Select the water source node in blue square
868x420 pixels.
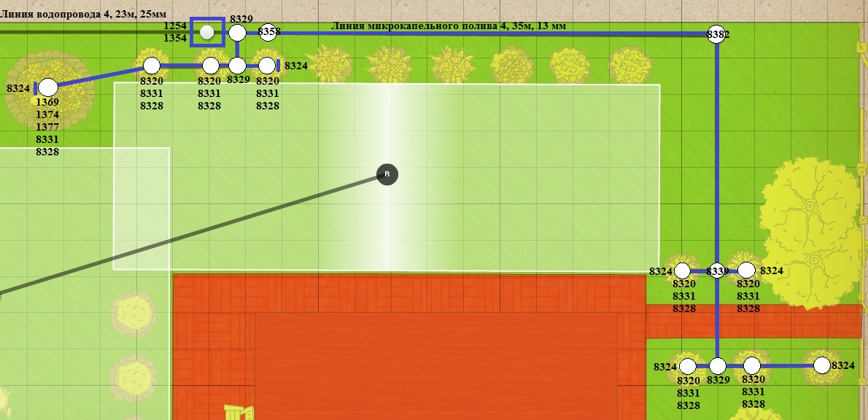click(207, 32)
